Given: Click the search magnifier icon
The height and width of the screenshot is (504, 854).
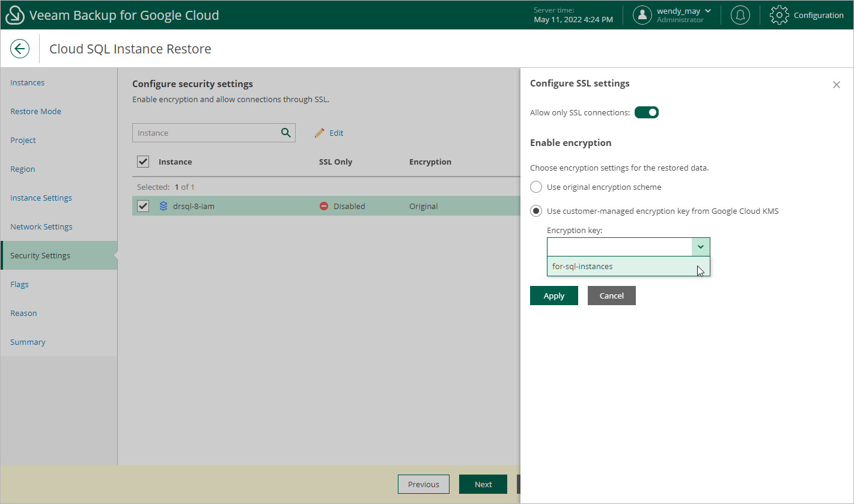Looking at the screenshot, I should [x=286, y=133].
